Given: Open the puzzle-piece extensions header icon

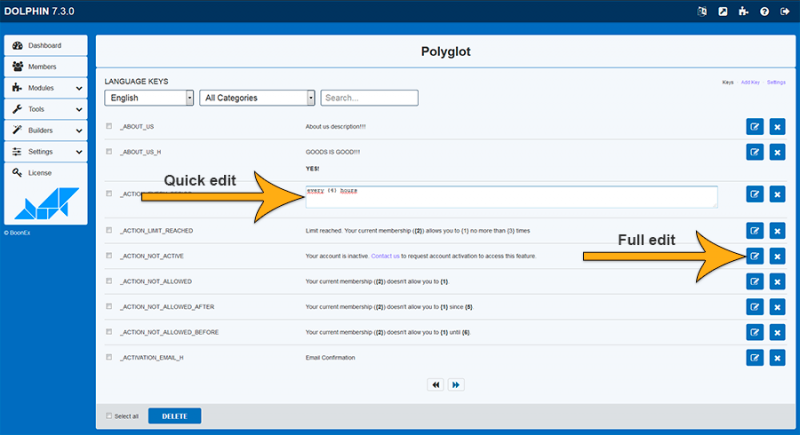Looking at the screenshot, I should pos(743,11).
